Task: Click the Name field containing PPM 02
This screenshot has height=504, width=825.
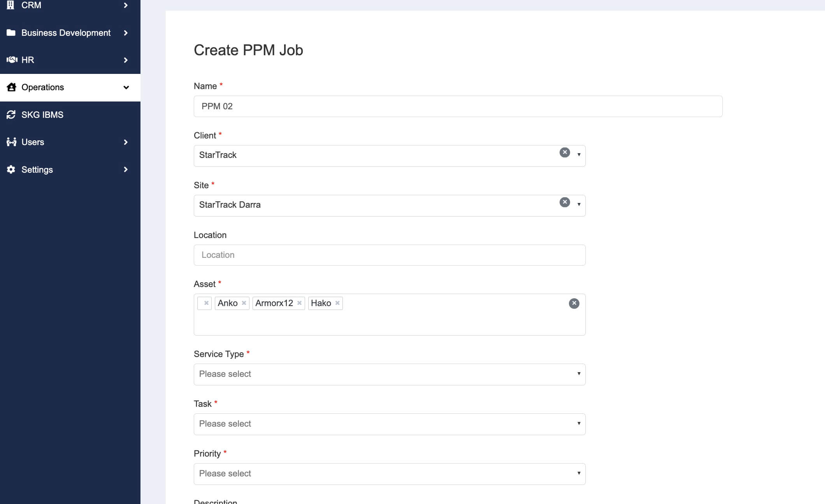Action: pos(458,106)
